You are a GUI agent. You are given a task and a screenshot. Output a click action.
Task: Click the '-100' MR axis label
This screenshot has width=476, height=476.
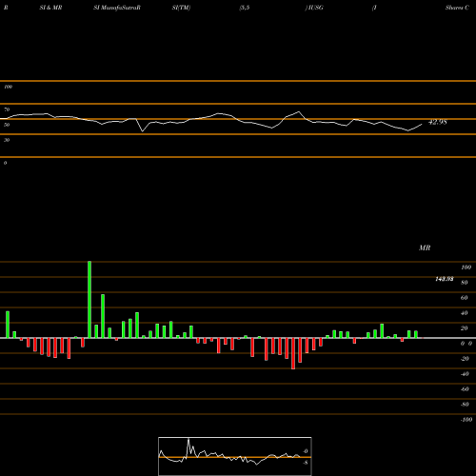[466, 420]
